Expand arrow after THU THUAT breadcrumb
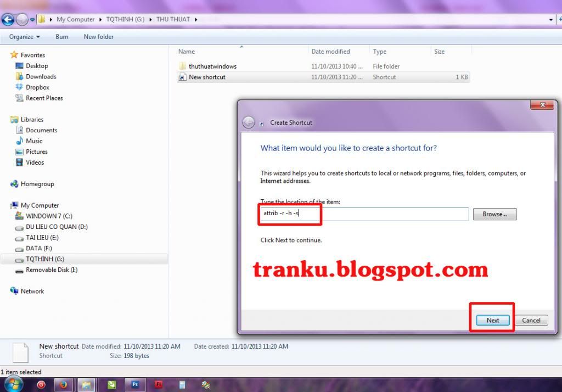The height and width of the screenshot is (392, 562). click(x=196, y=20)
